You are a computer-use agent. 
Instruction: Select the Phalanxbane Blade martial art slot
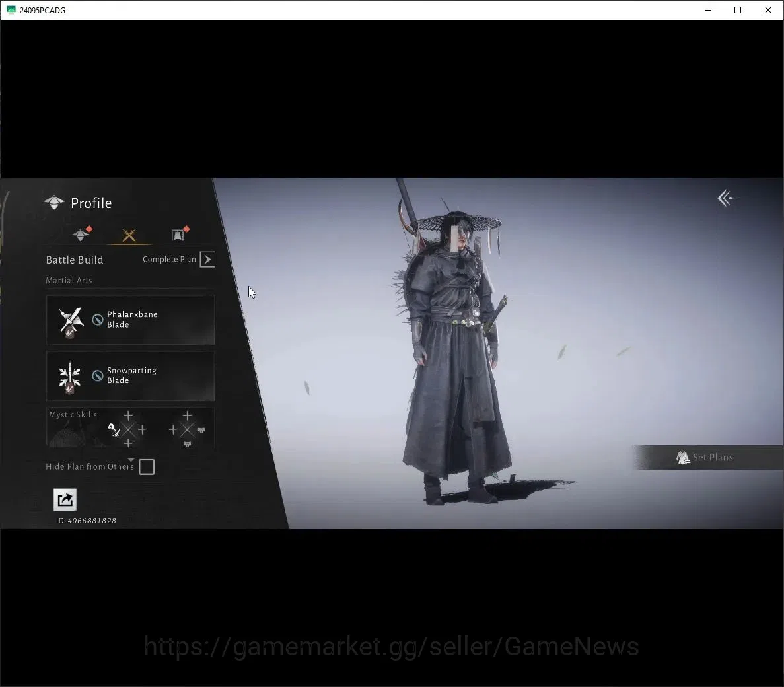point(131,320)
